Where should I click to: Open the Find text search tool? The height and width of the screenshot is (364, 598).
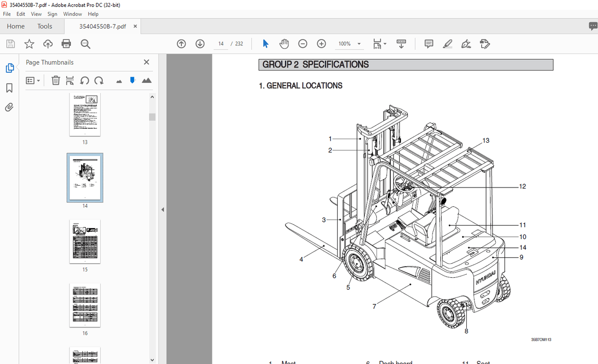click(85, 43)
